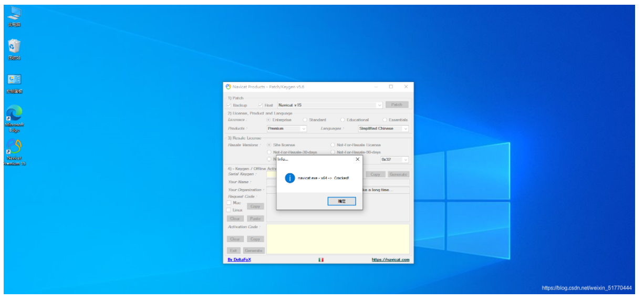
Task: Click the Exit button
Action: tap(233, 251)
